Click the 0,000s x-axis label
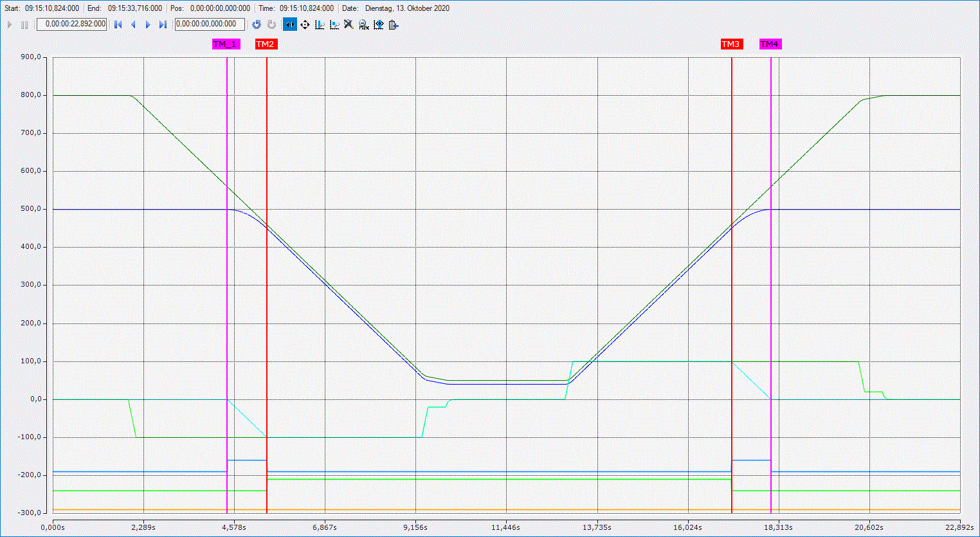 pos(53,527)
